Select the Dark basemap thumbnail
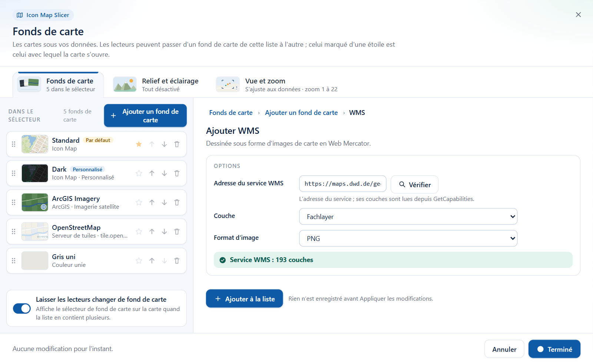Image resolution: width=593 pixels, height=364 pixels. click(x=35, y=173)
